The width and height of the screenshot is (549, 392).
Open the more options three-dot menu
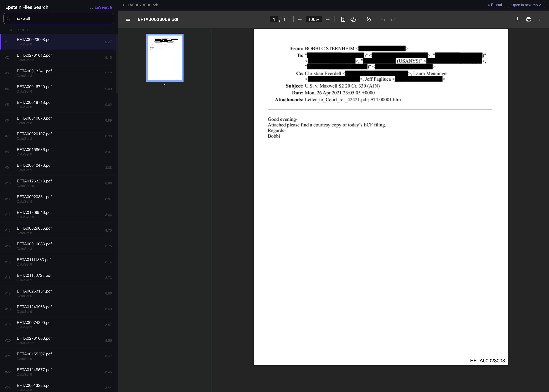click(x=540, y=19)
